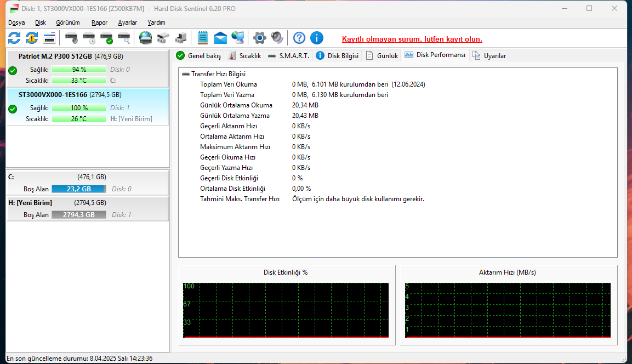Click the Tahmini Maks. Transfer Hızı row
Viewport: 632px width, 364px height.
tap(312, 199)
